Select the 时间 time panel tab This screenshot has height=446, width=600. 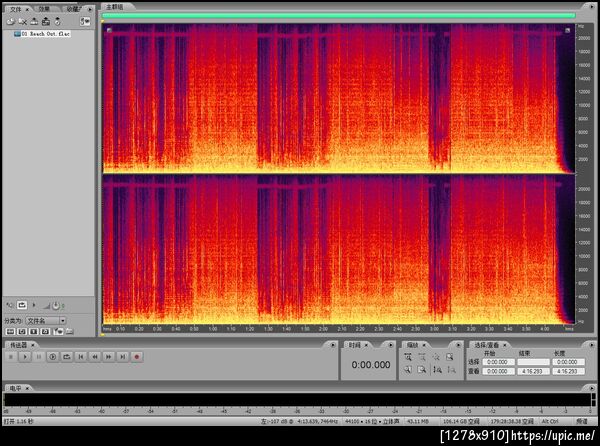354,345
